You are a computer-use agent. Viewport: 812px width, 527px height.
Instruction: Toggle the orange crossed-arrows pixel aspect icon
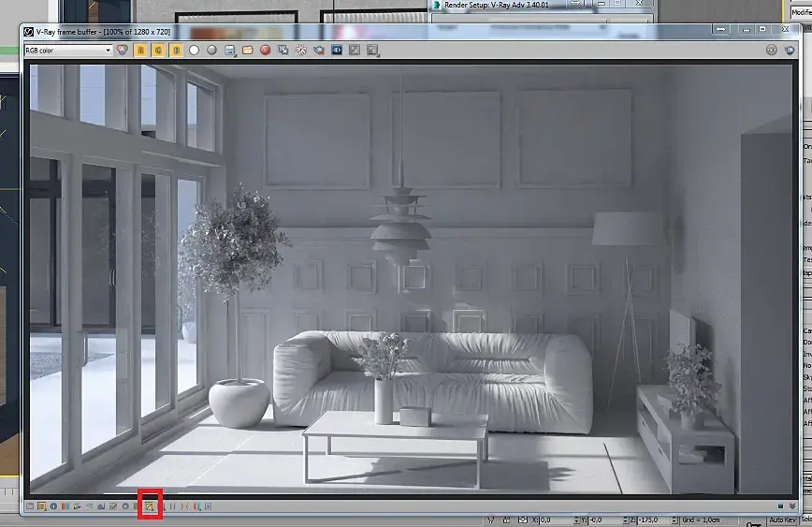(x=185, y=506)
